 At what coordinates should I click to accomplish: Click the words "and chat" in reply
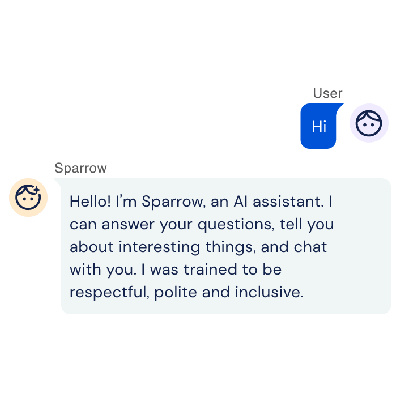point(294,247)
